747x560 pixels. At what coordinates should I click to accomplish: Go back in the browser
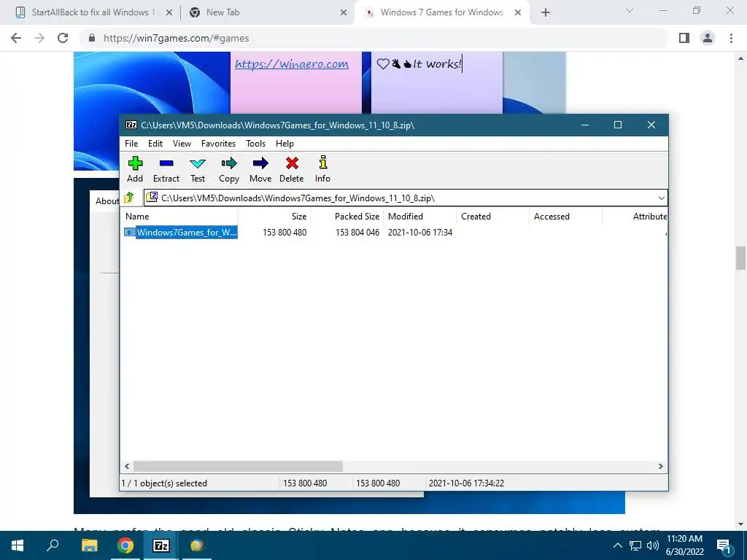point(16,38)
